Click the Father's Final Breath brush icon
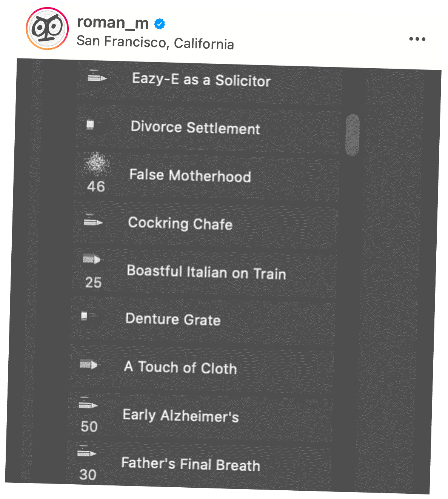 tap(87, 452)
